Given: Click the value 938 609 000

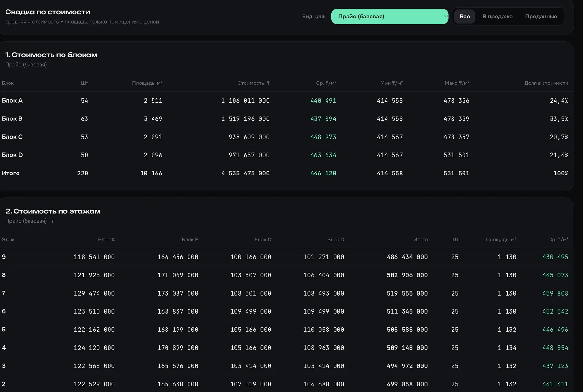Looking at the screenshot, I should 249,137.
